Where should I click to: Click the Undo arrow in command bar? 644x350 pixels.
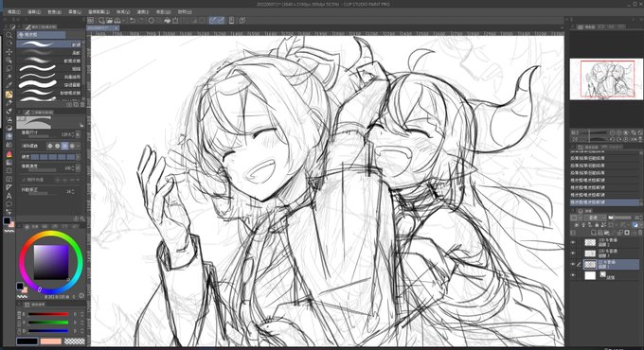(133, 20)
